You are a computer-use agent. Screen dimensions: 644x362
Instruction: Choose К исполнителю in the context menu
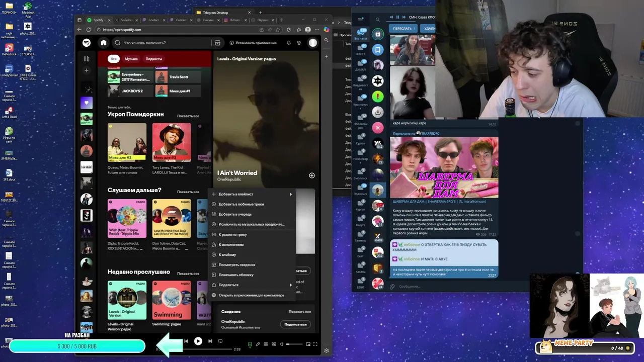[252, 244]
